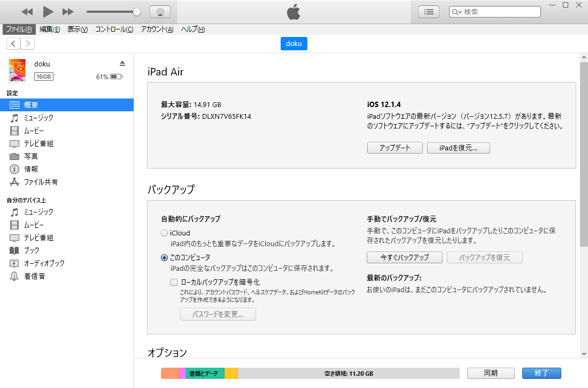588x388 pixels.
Task: Click the vertical scrollbar down arrow
Action: [x=584, y=353]
